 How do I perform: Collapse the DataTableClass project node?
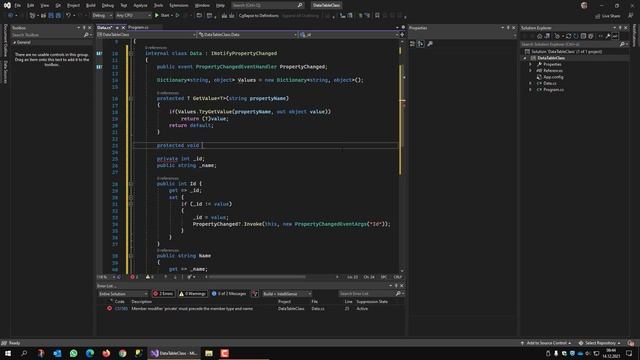pyautogui.click(x=525, y=58)
